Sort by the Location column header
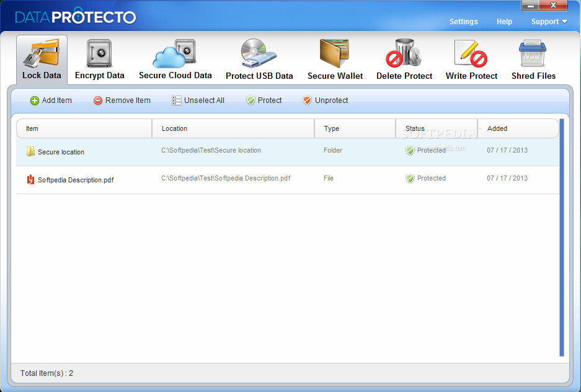 (x=233, y=128)
